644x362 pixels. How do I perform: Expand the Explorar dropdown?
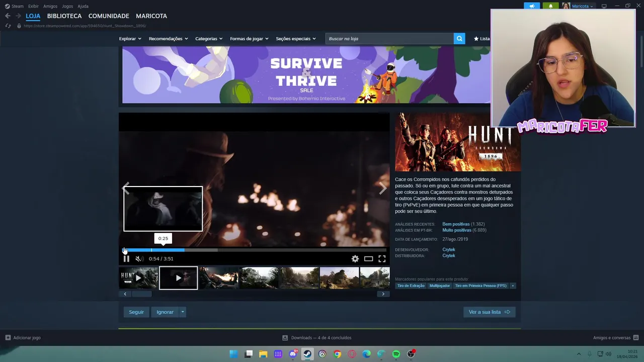(x=130, y=39)
